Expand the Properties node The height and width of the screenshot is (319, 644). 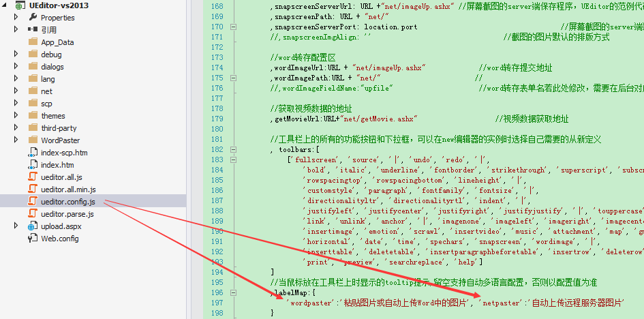pyautogui.click(x=16, y=17)
